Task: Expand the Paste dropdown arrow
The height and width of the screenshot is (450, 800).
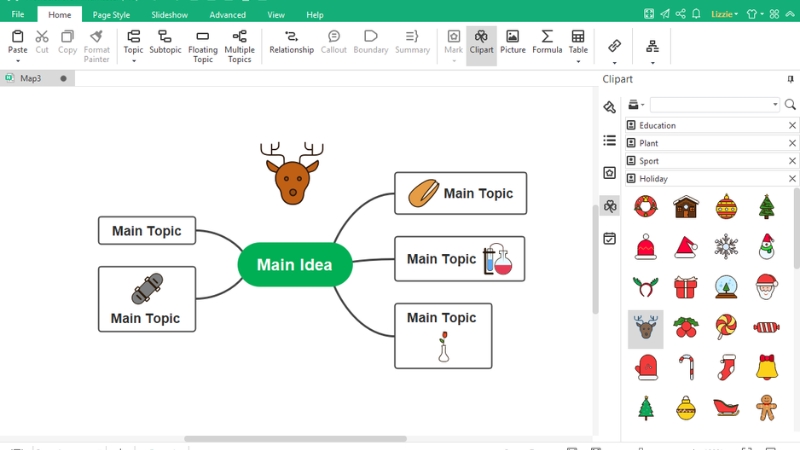Action: [18, 61]
